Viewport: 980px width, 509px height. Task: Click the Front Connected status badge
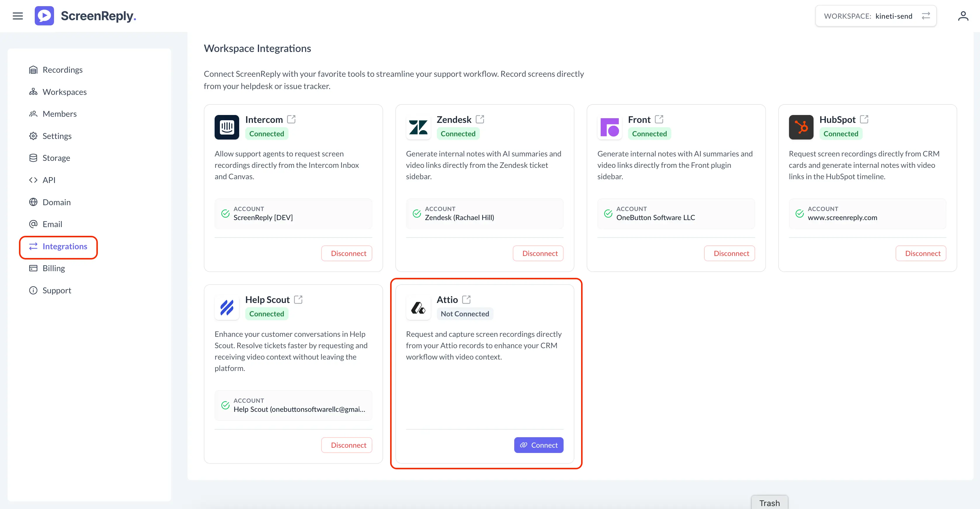pos(649,134)
